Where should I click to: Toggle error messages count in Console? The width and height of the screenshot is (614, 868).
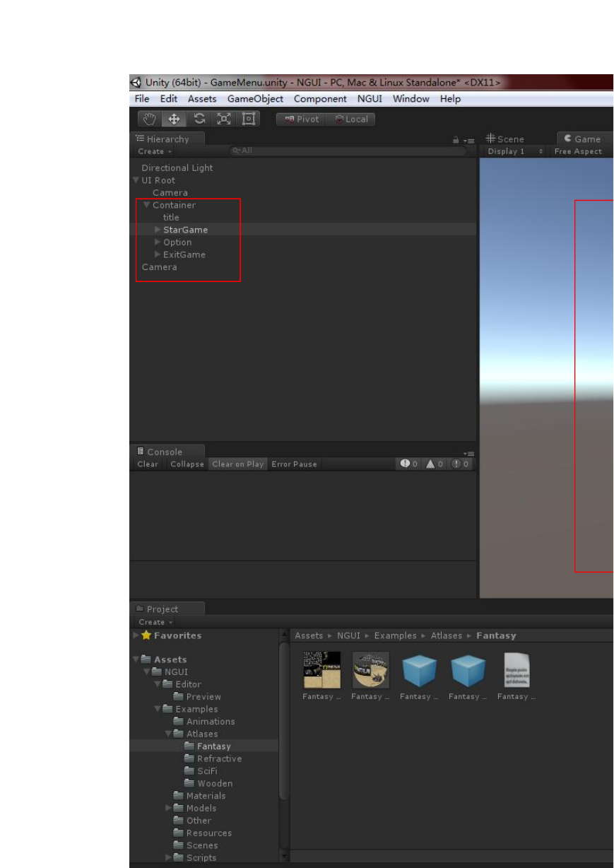[461, 464]
